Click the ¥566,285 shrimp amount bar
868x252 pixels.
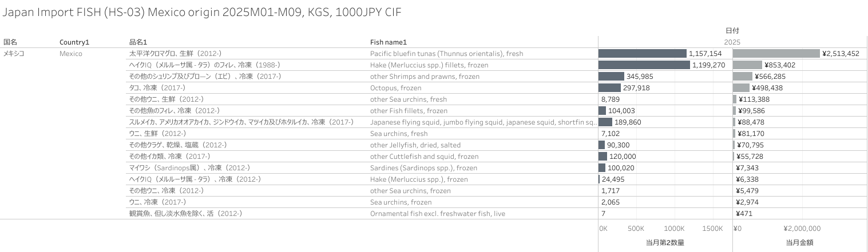pyautogui.click(x=742, y=77)
